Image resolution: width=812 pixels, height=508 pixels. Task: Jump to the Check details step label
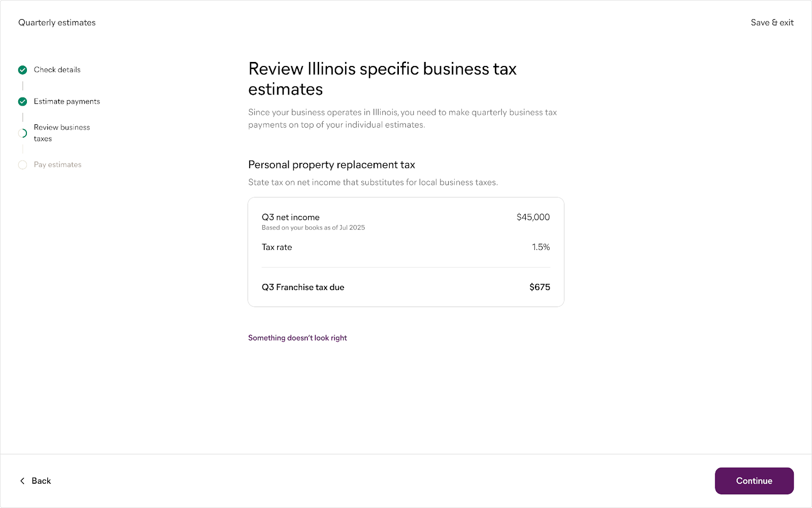(x=57, y=70)
